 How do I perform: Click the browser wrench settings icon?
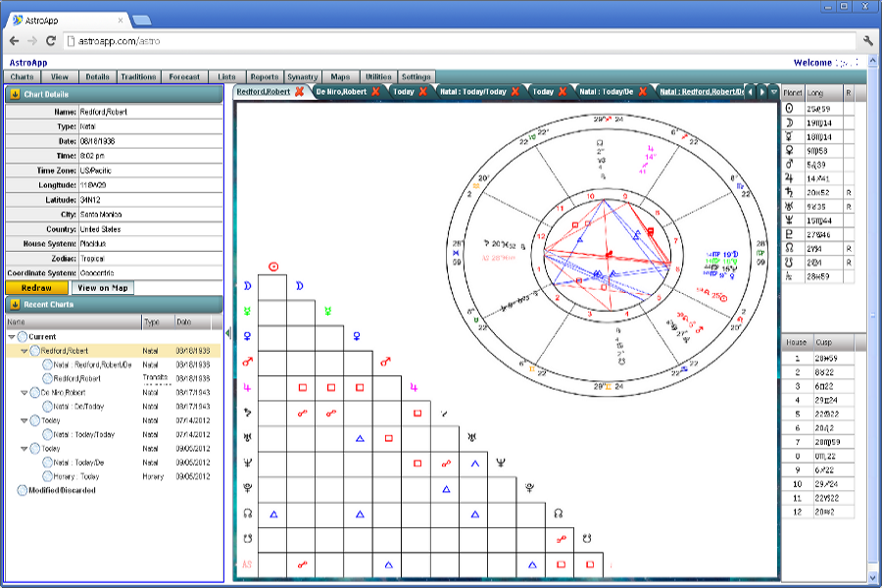pos(867,40)
